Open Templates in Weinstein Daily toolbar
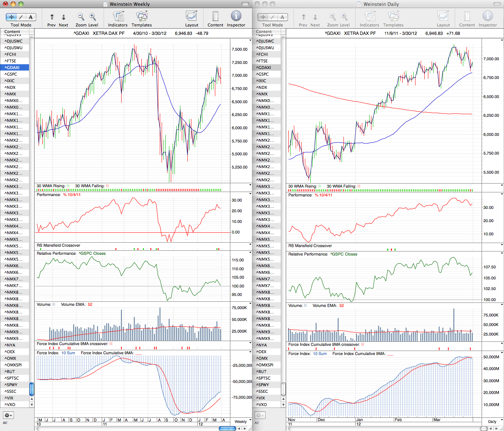 (x=393, y=16)
